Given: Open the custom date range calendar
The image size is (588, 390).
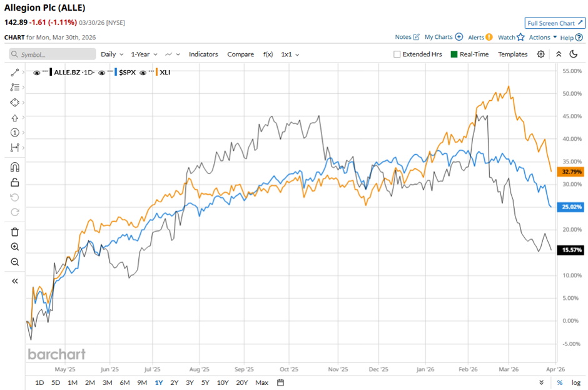Looking at the screenshot, I should coord(280,382).
